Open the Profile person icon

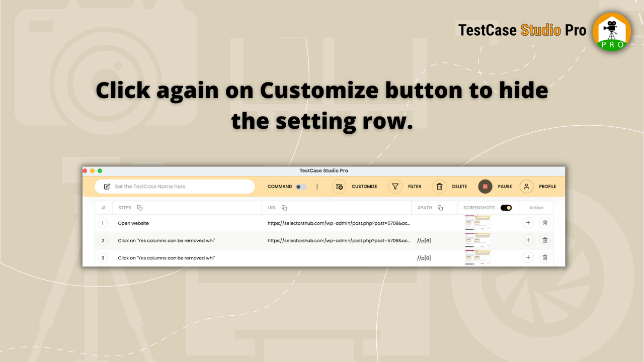526,187
